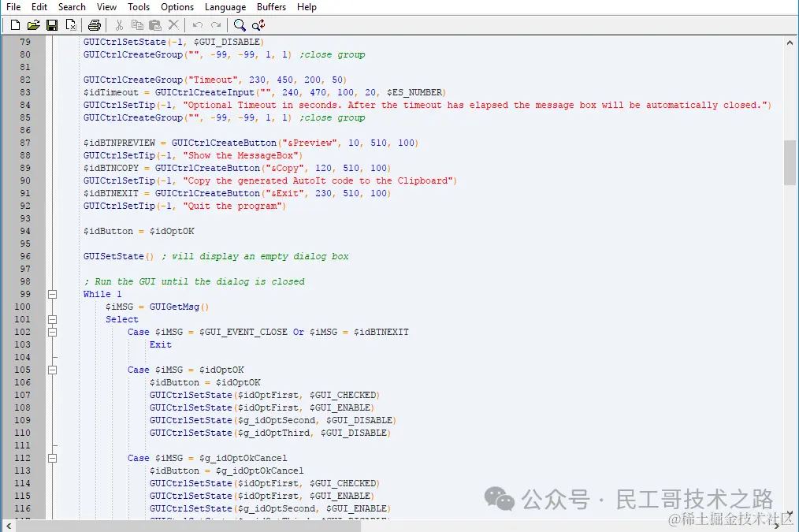Click the Copy toolbar icon

coord(137,24)
